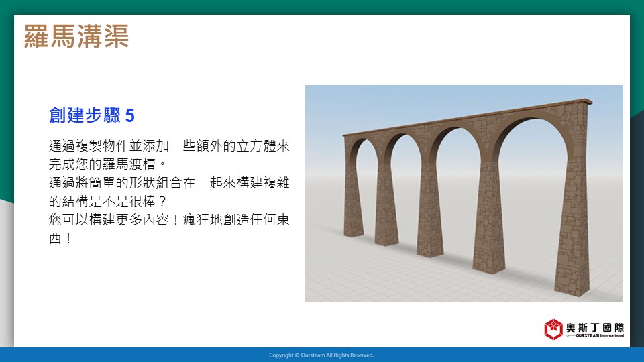644x362 pixels.
Task: Click the 奧斯丁國際 company name text
Action: pos(595,327)
